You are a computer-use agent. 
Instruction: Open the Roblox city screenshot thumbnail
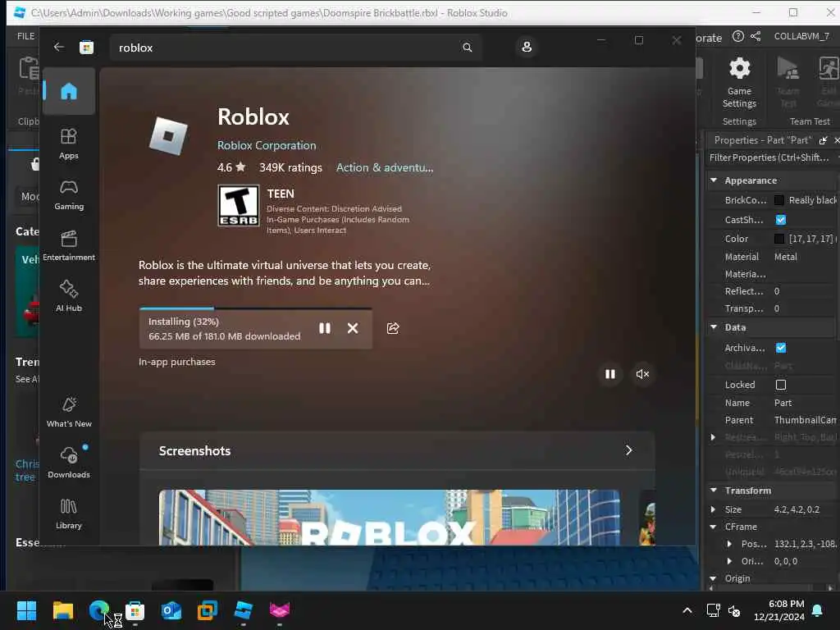tap(389, 517)
